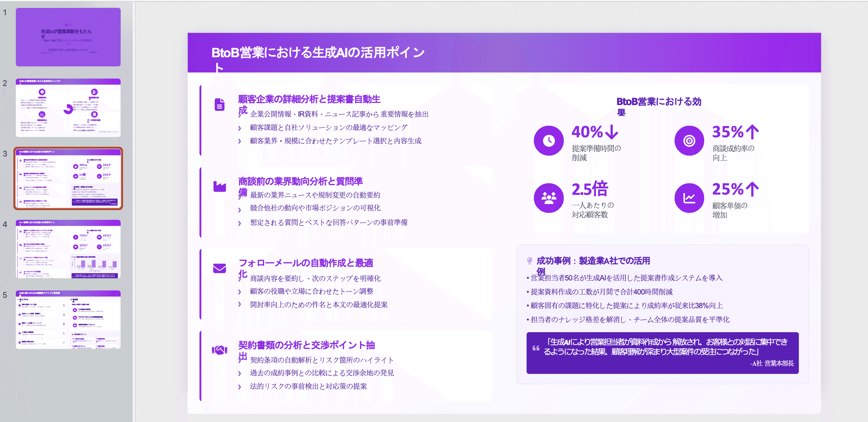
Task: Click the heading 顧客企業の詳細分析と提案書自動生成
Action: [309, 105]
